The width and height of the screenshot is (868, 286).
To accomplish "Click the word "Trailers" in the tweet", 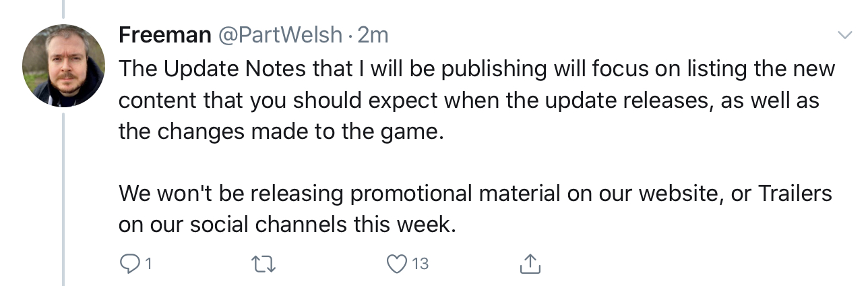I will tap(795, 194).
